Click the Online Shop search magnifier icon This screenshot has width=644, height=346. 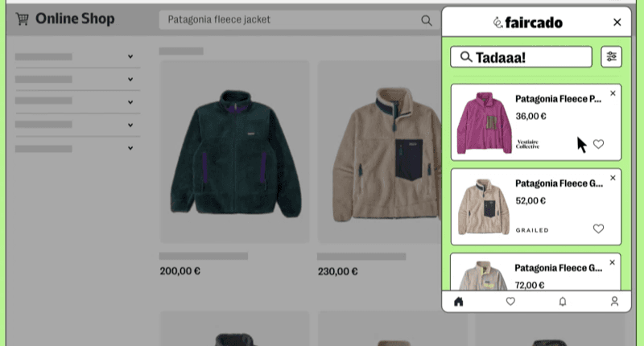(x=427, y=20)
